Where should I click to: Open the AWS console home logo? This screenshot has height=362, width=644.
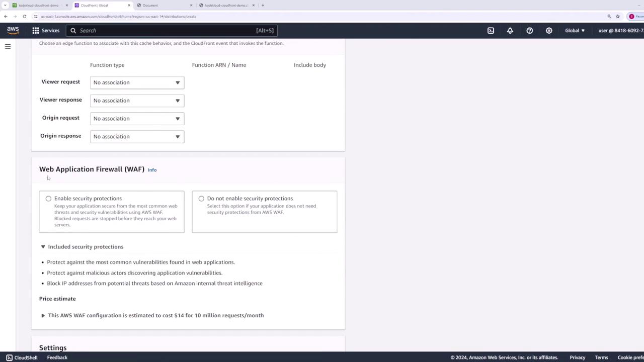(x=13, y=30)
